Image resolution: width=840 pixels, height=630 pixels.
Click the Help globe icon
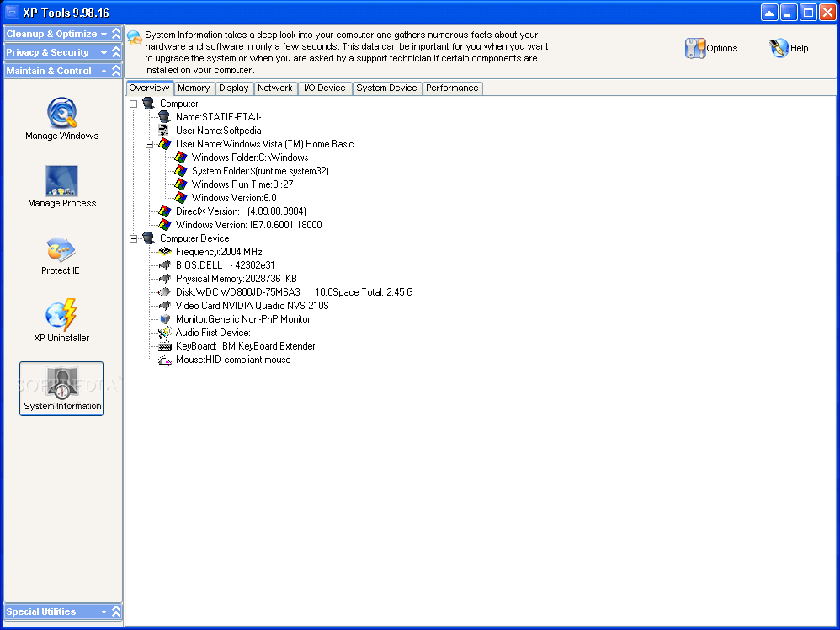(779, 48)
